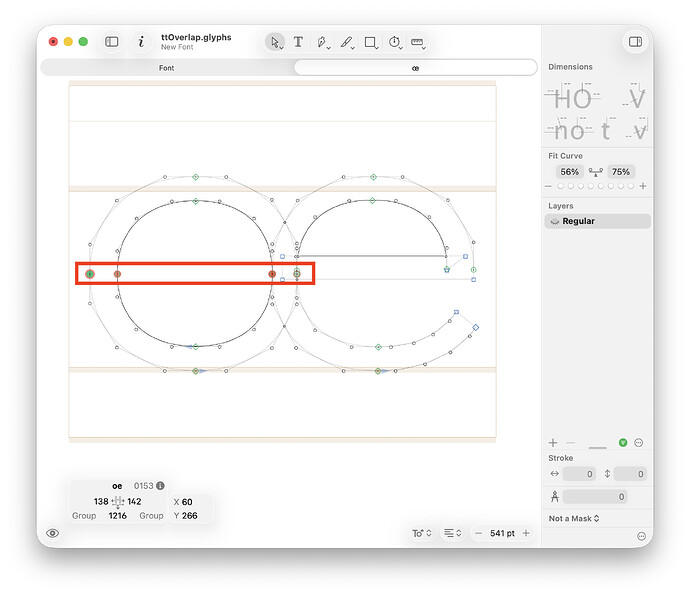The height and width of the screenshot is (595, 690).
Task: Zoom in with the plus next to 541 pt
Action: pos(526,533)
